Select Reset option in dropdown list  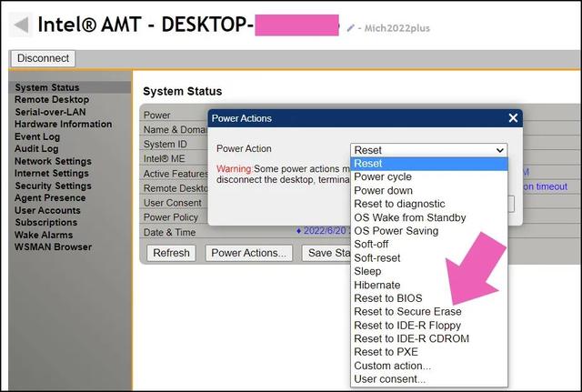point(429,164)
